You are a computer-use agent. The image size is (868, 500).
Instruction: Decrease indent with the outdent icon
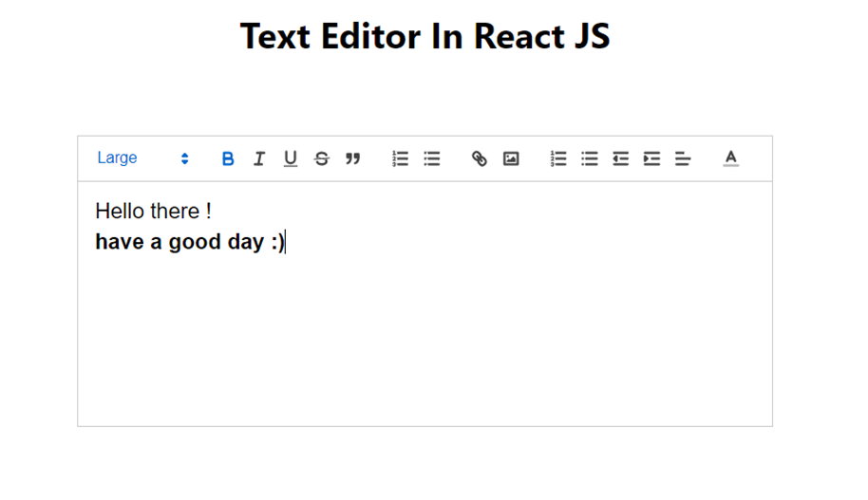coord(620,158)
